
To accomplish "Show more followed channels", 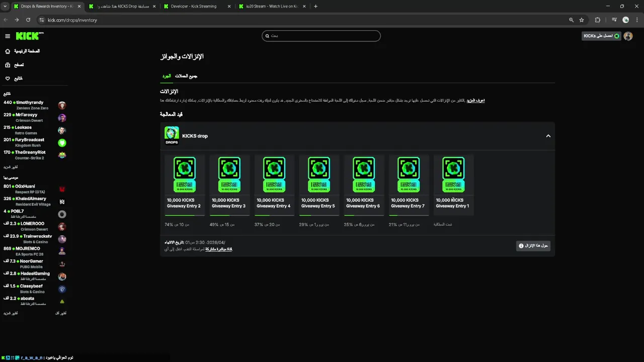I will coord(10,167).
